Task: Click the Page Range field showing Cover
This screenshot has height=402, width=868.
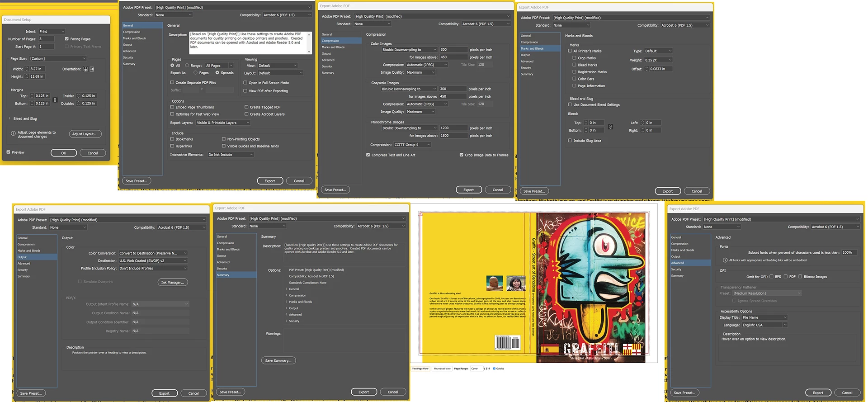Action: tap(476, 369)
